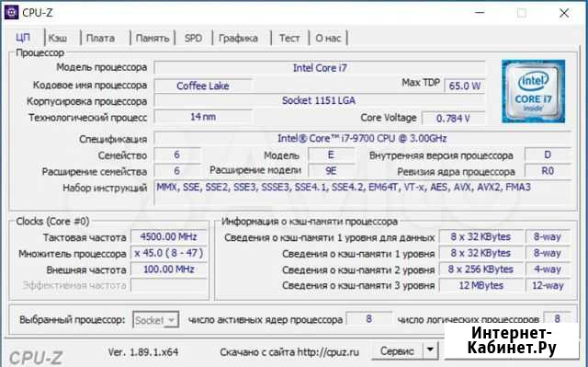Click the extended model value 9E
The image size is (588, 367).
click(x=331, y=171)
